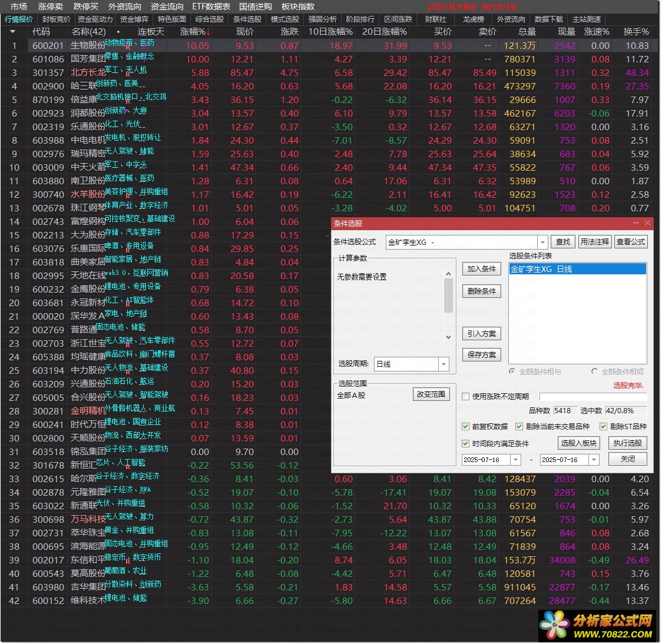662x644 pixels.
Task: Open the 外资流向 top menu
Action: [x=125, y=6]
